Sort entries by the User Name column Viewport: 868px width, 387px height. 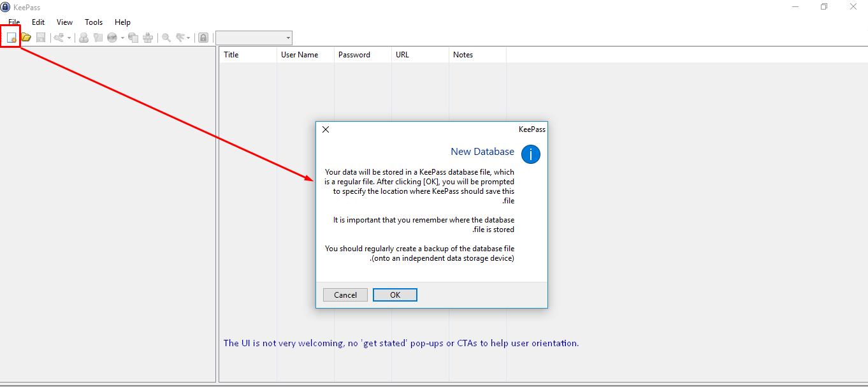pos(305,55)
